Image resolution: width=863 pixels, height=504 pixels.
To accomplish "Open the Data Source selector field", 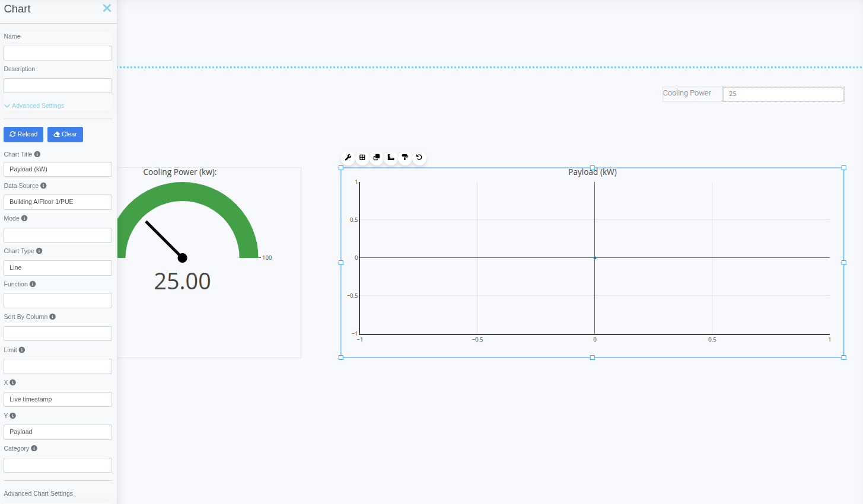I will 58,202.
